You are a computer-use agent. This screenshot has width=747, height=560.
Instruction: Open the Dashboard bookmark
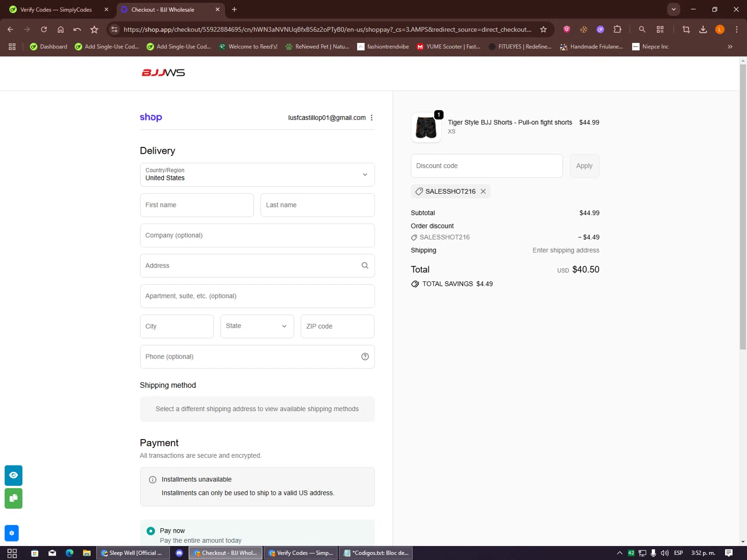(x=48, y=46)
